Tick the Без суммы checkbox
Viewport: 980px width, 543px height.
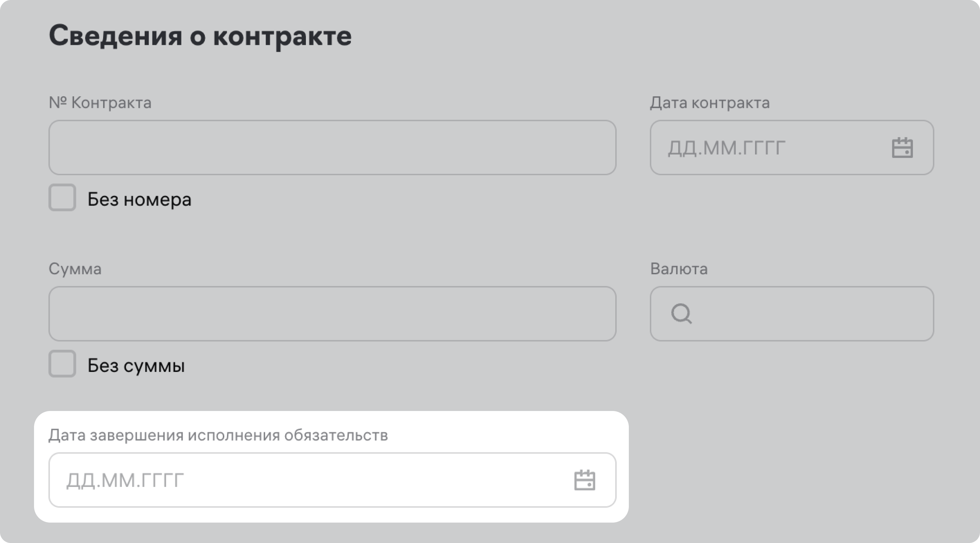tap(62, 364)
